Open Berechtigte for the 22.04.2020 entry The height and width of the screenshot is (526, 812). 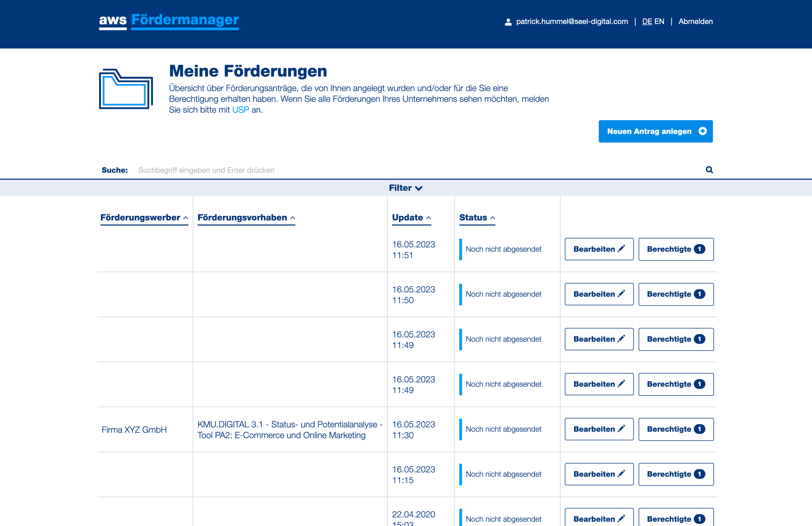pyautogui.click(x=676, y=517)
